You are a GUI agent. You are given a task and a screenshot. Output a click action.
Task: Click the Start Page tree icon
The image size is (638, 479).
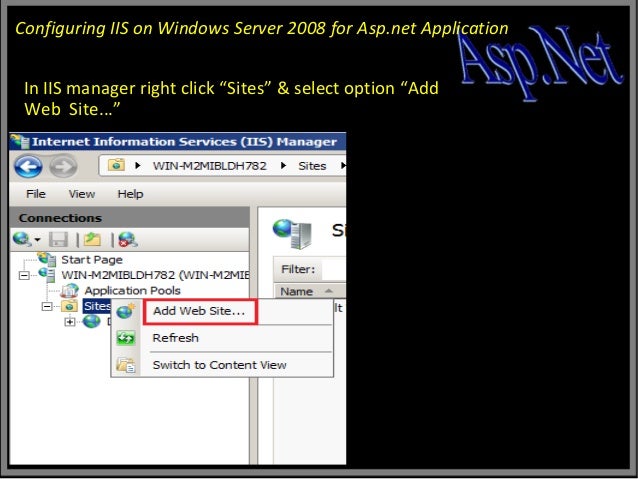tap(47, 259)
